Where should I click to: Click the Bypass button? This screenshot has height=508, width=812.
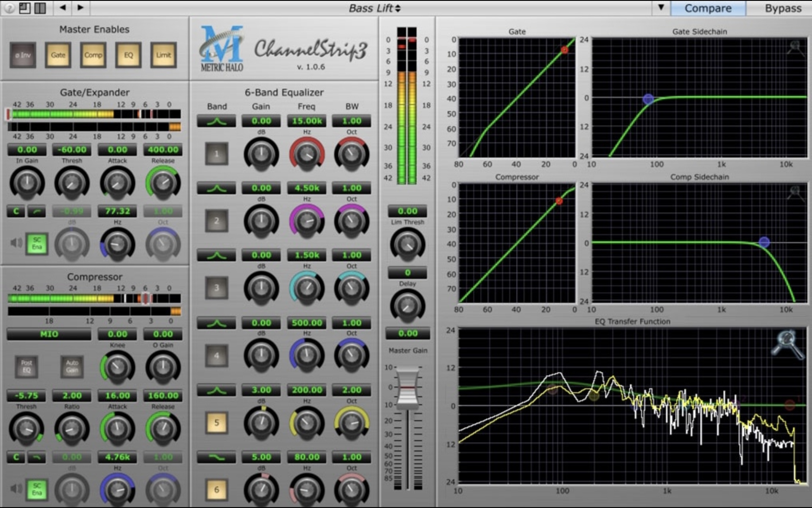coord(783,8)
